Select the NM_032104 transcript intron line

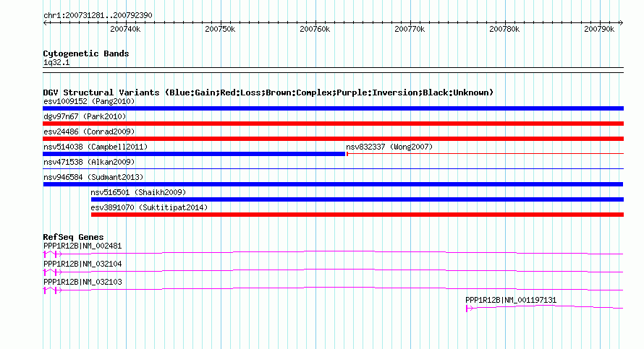pos(339,270)
